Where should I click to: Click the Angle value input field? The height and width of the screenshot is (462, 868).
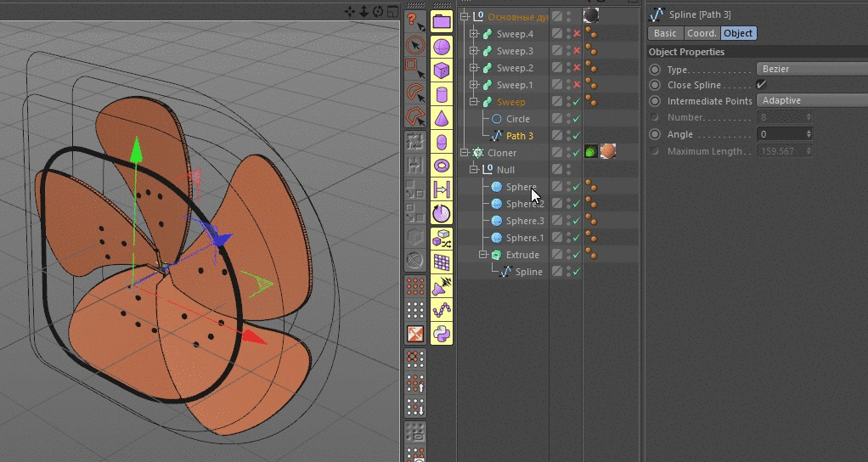pyautogui.click(x=780, y=134)
